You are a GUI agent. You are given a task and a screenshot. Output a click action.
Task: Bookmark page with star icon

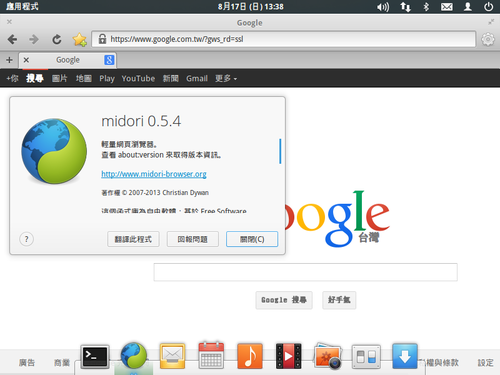point(80,40)
